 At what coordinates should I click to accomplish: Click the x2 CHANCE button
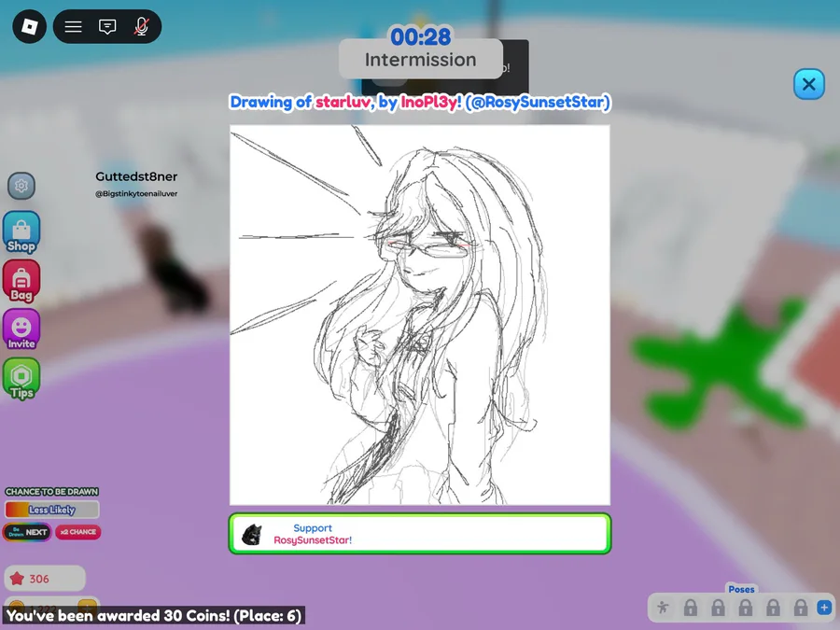(78, 532)
